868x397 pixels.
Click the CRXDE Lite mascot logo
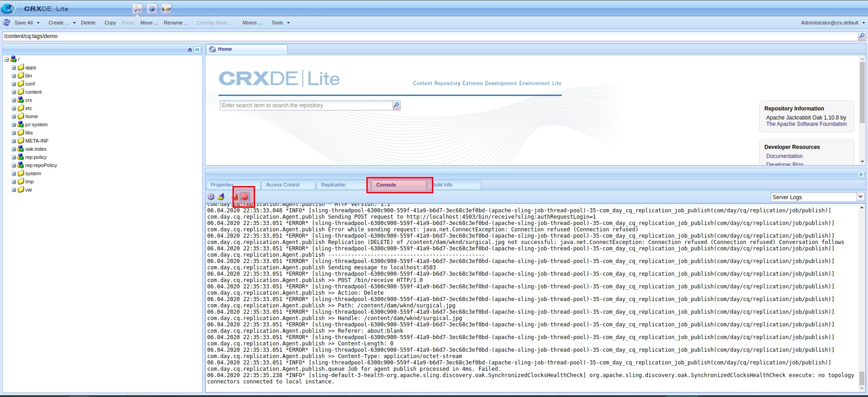(8, 8)
